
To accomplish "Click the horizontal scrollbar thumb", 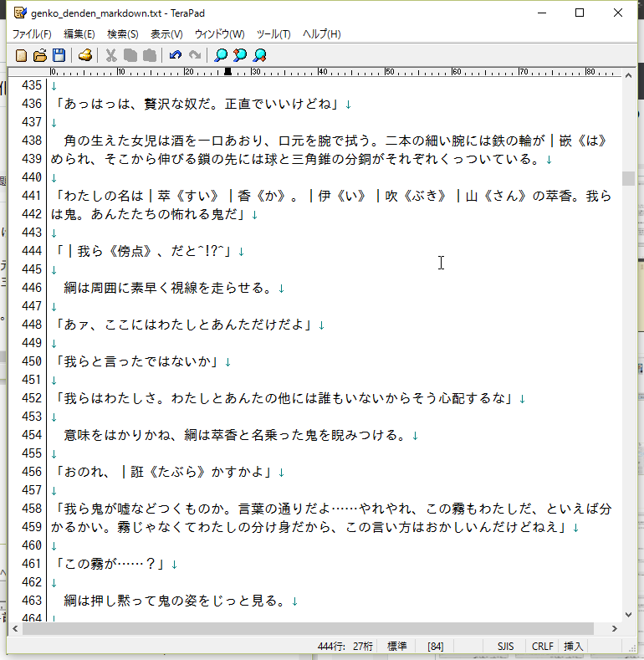I will click(x=308, y=628).
